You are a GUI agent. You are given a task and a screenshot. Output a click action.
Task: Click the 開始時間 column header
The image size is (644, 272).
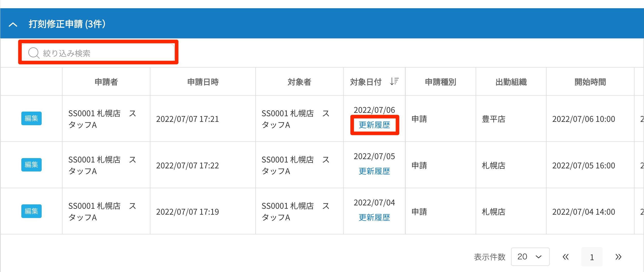pos(590,82)
